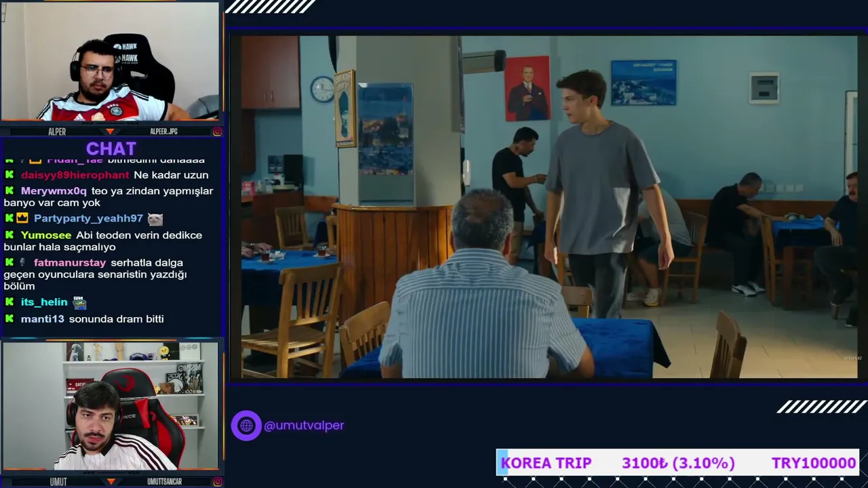Click the UMUTTSANCAR Instagram handle
This screenshot has width=868, height=488.
(165, 482)
